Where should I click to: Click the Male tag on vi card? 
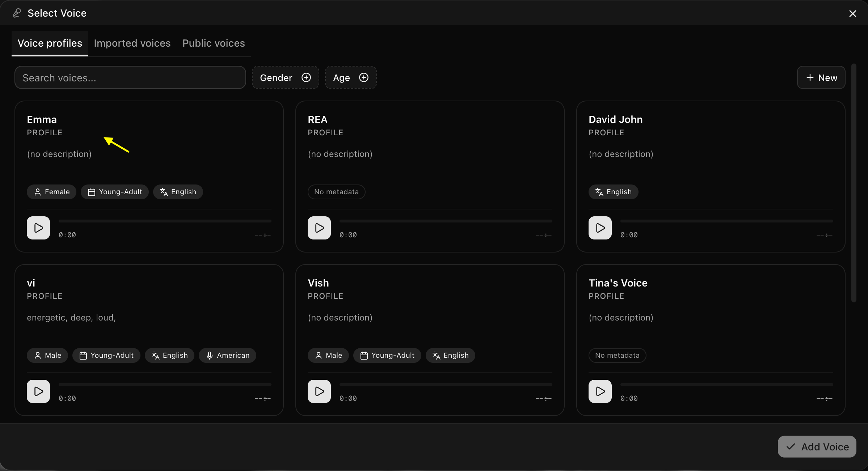(x=47, y=355)
